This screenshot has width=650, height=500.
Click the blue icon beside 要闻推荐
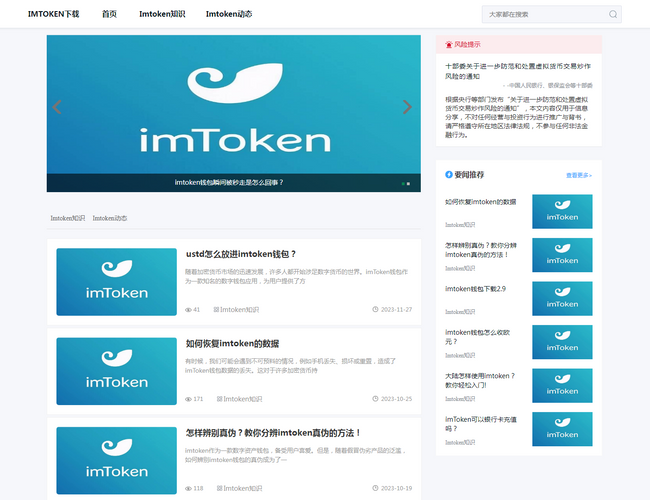tap(449, 175)
